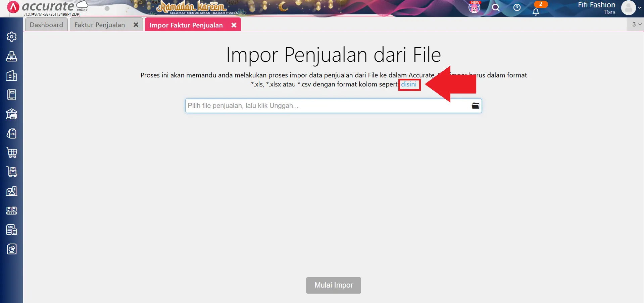Switch to the Faktur Penjualan tab
The image size is (644, 303).
point(99,24)
